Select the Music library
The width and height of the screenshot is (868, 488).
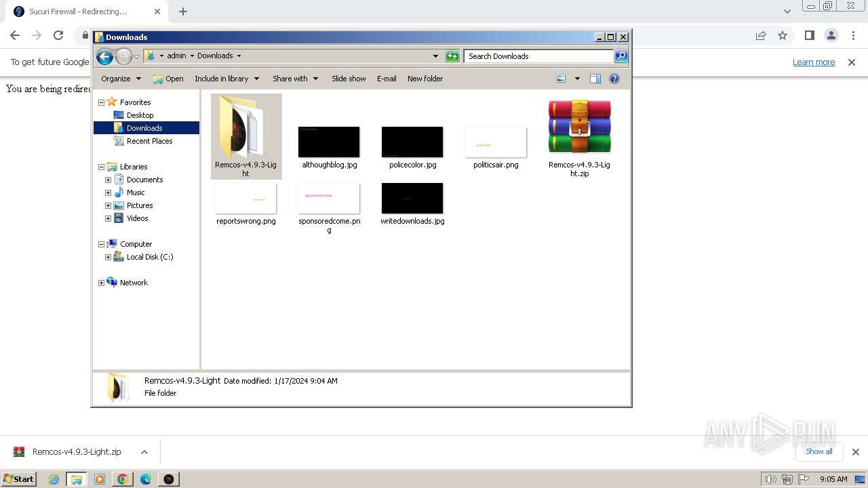click(x=135, y=192)
